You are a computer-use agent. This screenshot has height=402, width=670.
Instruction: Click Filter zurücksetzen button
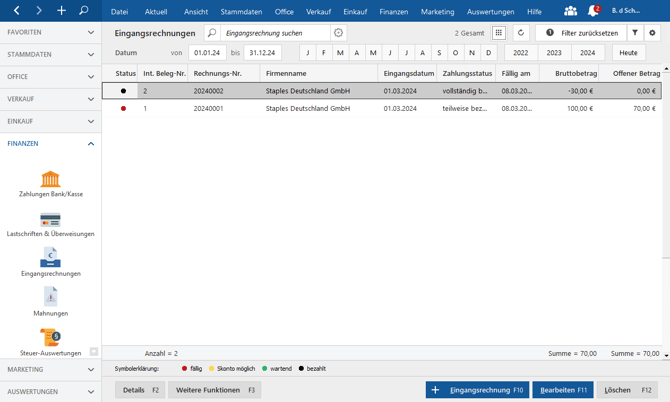[x=581, y=33]
